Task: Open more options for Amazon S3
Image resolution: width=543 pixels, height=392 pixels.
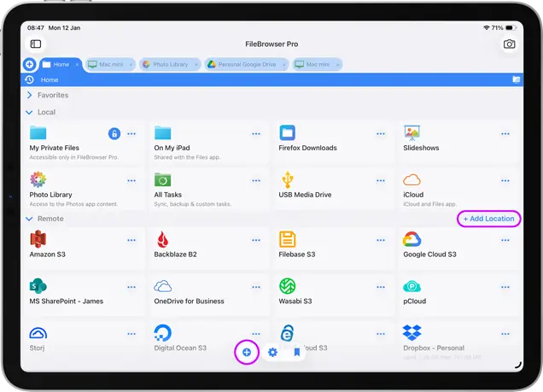Action: [x=131, y=240]
